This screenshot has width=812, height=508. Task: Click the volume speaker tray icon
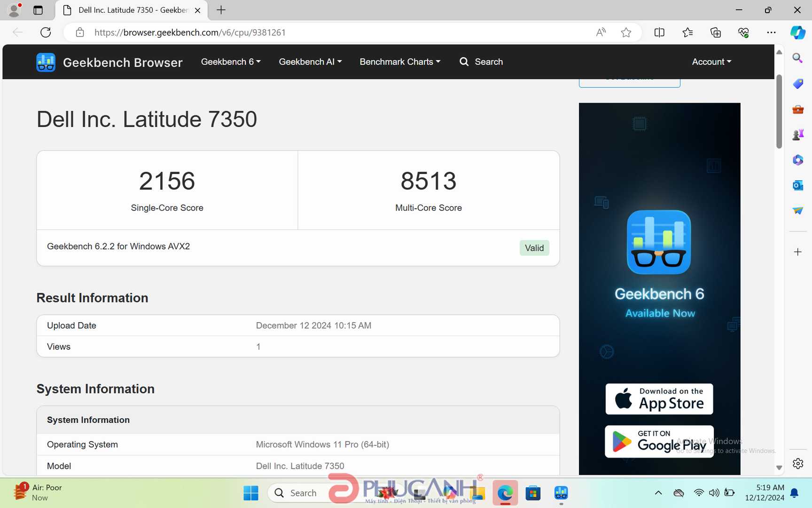[x=714, y=493]
